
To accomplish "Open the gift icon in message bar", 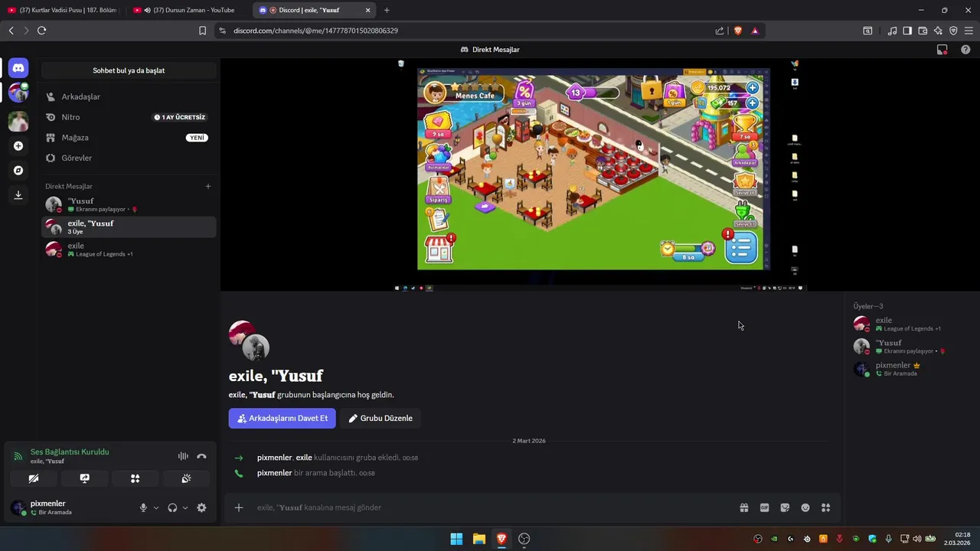I will pos(743,507).
